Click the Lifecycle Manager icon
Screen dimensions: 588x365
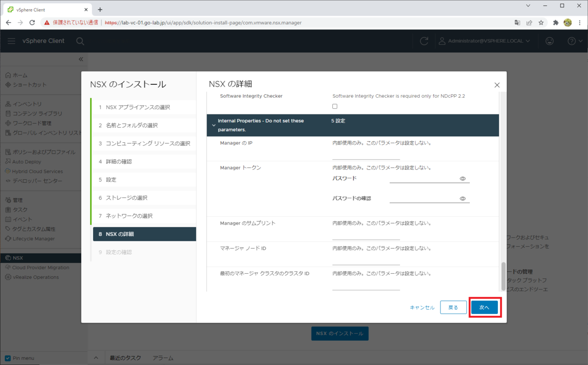point(8,238)
